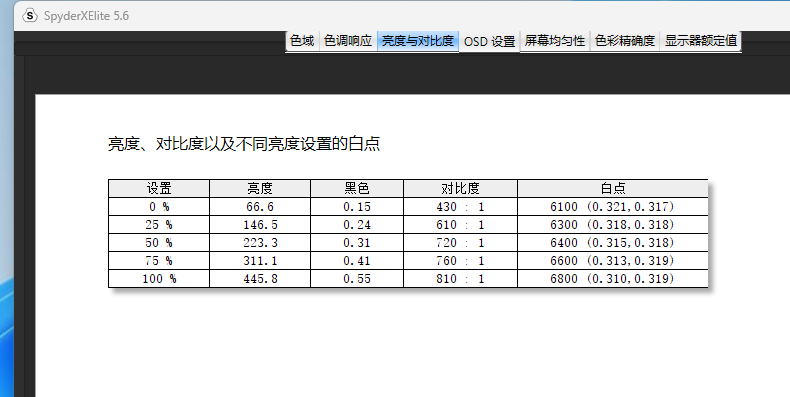
Task: Select the 50 % setting cell
Action: (x=159, y=243)
